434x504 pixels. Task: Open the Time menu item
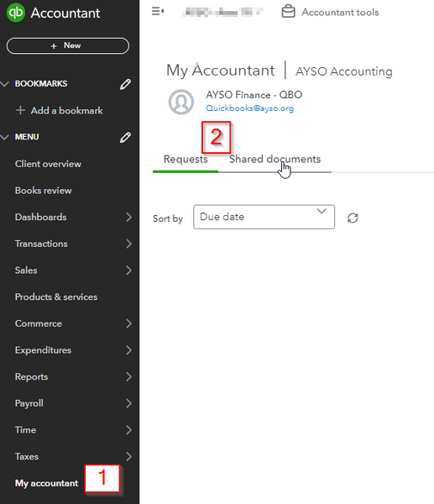[25, 430]
